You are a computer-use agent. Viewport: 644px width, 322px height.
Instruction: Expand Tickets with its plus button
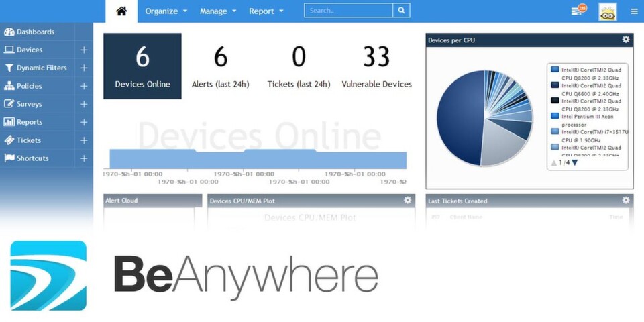click(x=84, y=140)
